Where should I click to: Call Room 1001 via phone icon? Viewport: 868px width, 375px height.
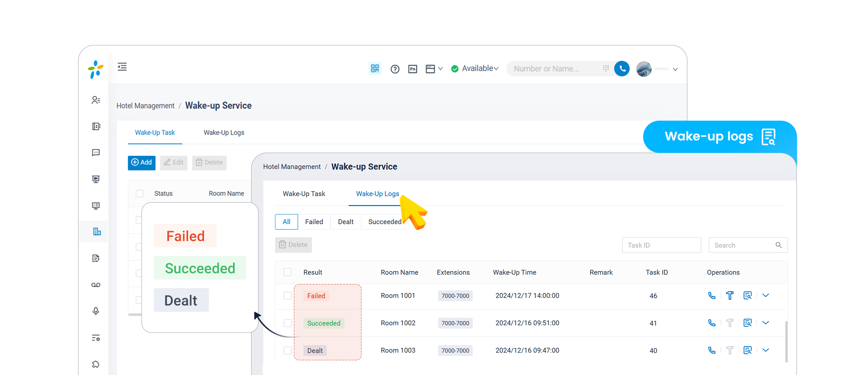click(x=712, y=296)
